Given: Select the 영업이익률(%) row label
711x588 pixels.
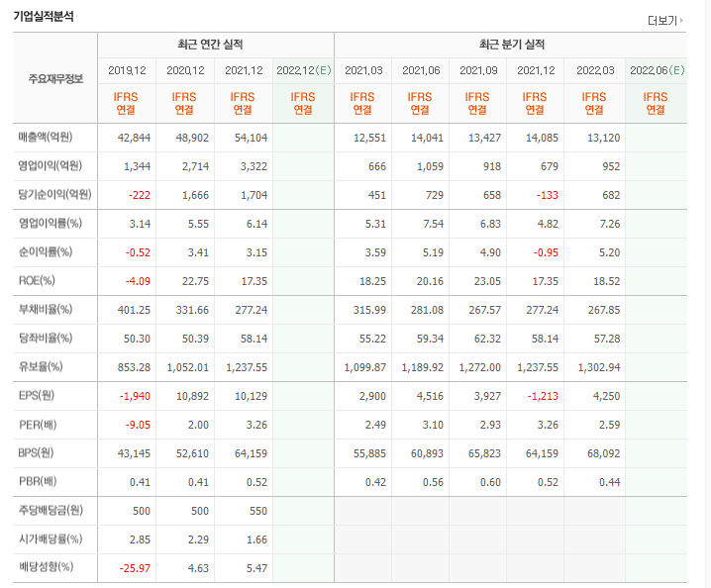Looking at the screenshot, I should coord(50,223).
